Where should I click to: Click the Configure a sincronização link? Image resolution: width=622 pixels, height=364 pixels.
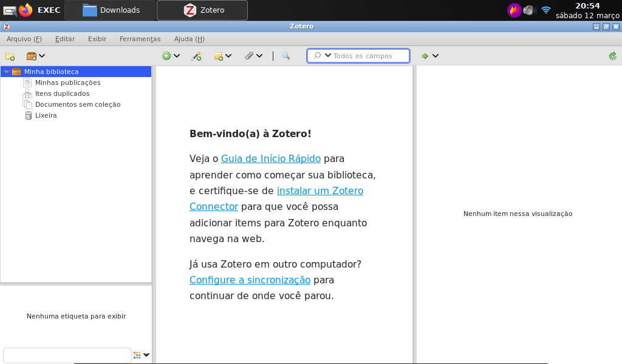[250, 280]
